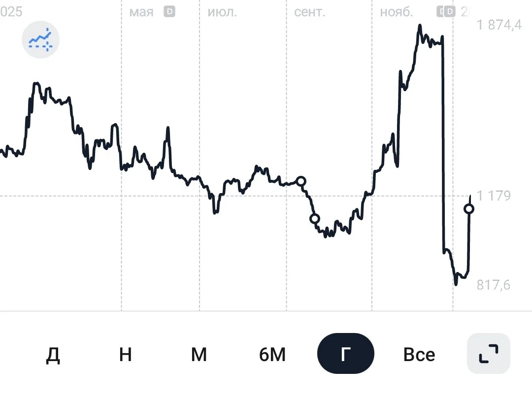Viewport: 532px width, 399px height.
Task: Tap the latest price circle marker at chart end
Action: coord(469,209)
